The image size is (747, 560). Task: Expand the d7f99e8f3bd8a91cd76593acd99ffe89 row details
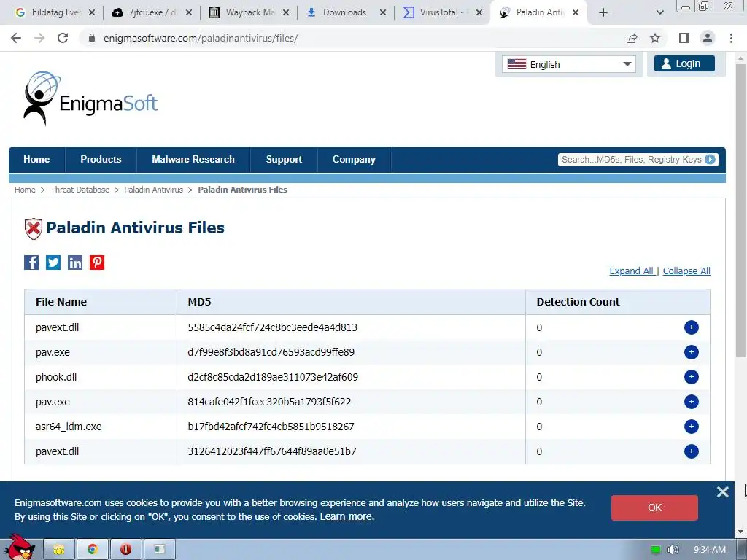(692, 352)
